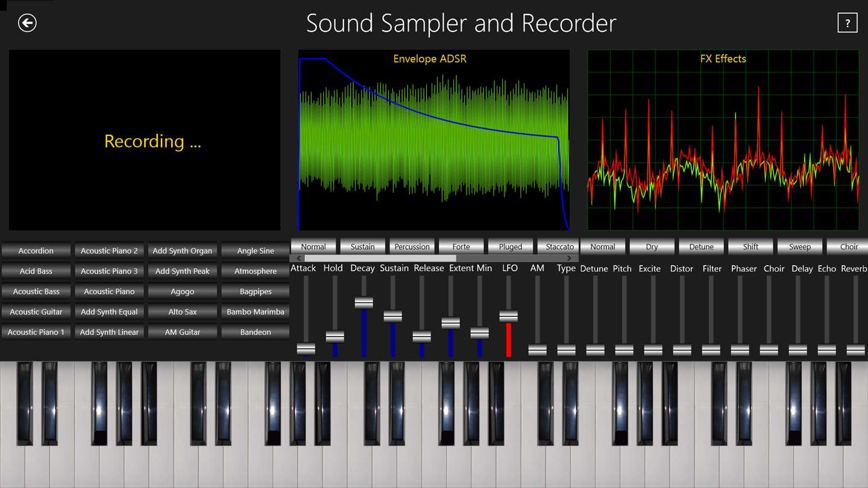The width and height of the screenshot is (868, 488).
Task: Pick the Agogo instrument
Action: (x=182, y=292)
